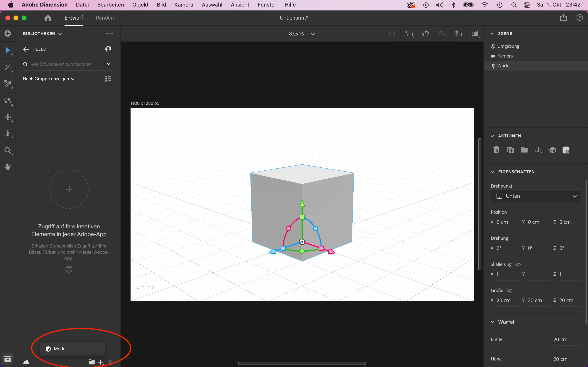Select the Magic Wand tool
Image resolution: width=588 pixels, height=367 pixels.
pos(8,67)
